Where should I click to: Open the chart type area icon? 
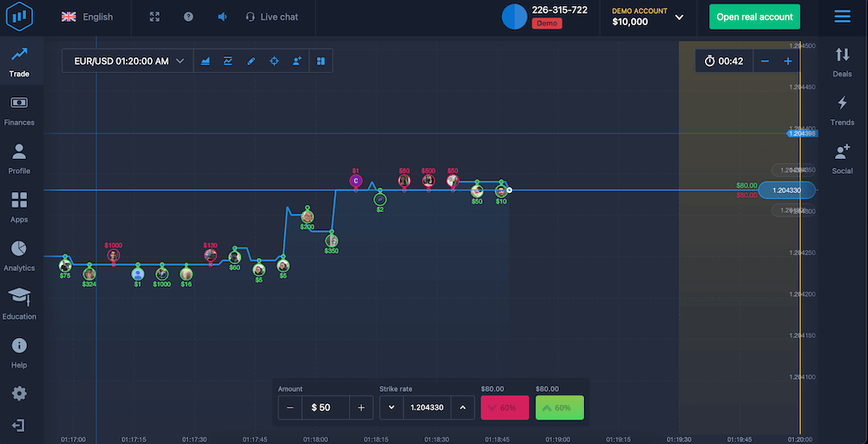[x=206, y=62]
